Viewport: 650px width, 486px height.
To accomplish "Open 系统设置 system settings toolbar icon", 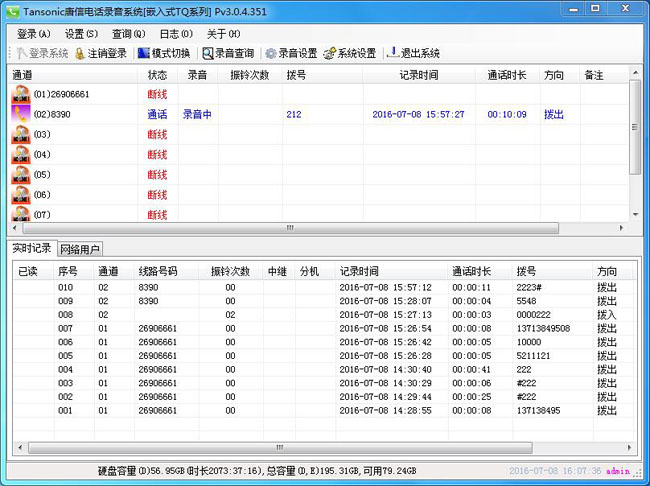I will (329, 53).
